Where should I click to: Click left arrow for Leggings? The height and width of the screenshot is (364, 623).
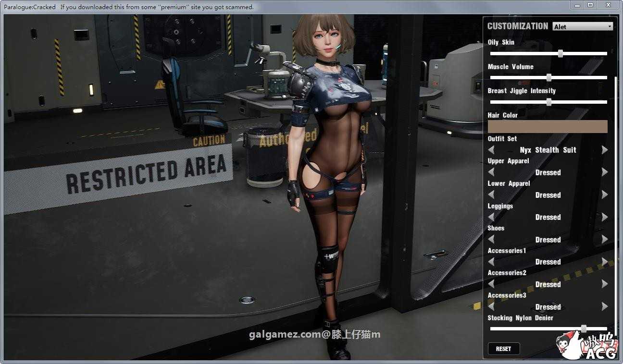tap(491, 217)
